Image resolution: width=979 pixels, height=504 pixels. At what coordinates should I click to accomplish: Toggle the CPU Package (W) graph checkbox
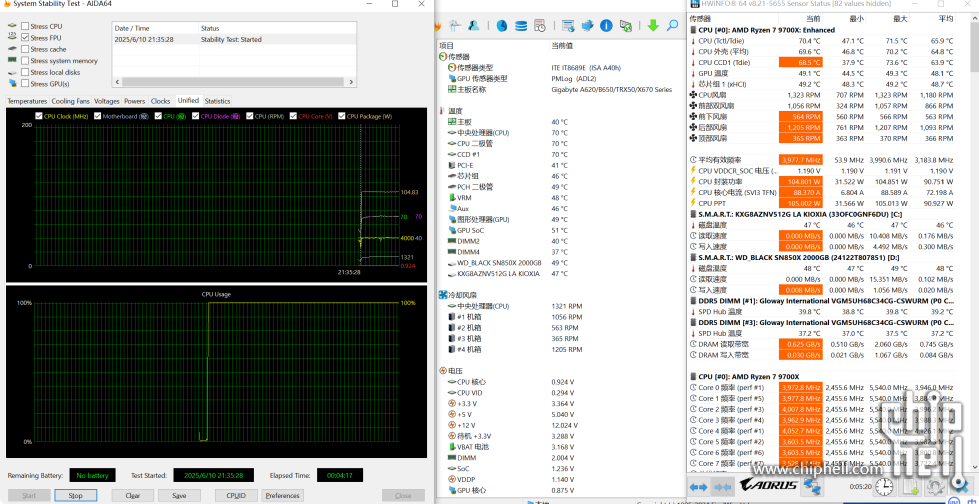point(342,116)
